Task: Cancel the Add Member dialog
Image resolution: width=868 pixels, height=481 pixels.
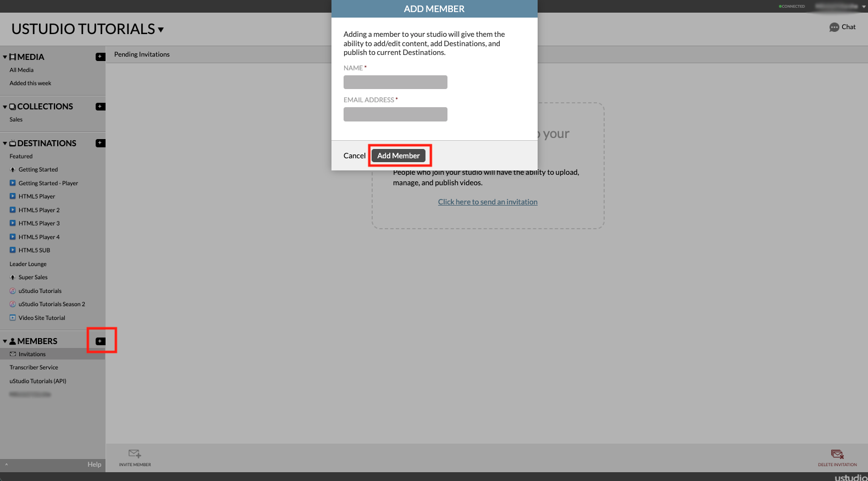Action: coord(355,156)
